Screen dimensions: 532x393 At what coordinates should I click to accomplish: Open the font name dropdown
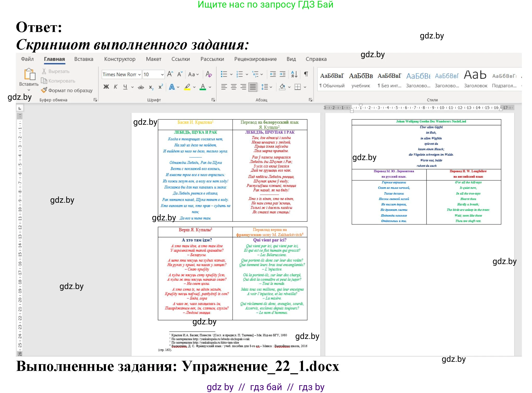tap(139, 75)
